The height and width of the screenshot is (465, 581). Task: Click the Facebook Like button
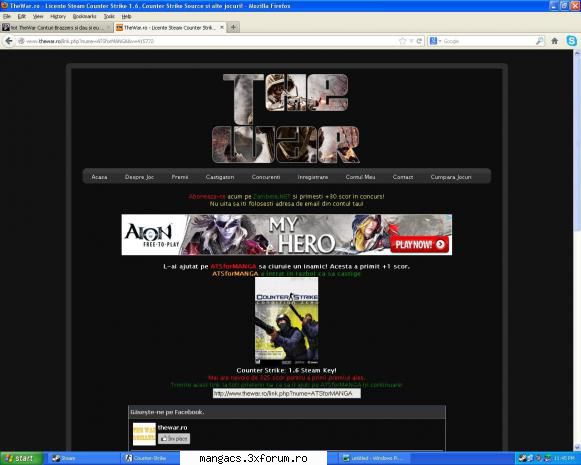[x=174, y=439]
